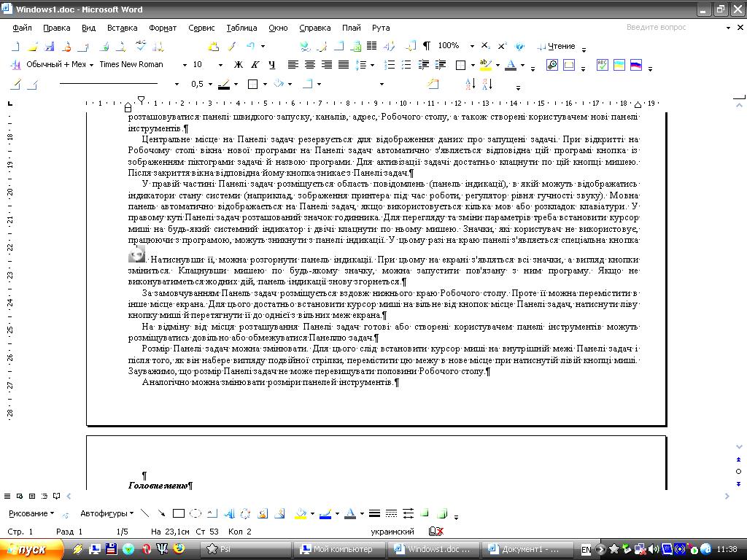747x560 pixels.
Task: Expand line spacing options arrow
Action: coord(372,65)
